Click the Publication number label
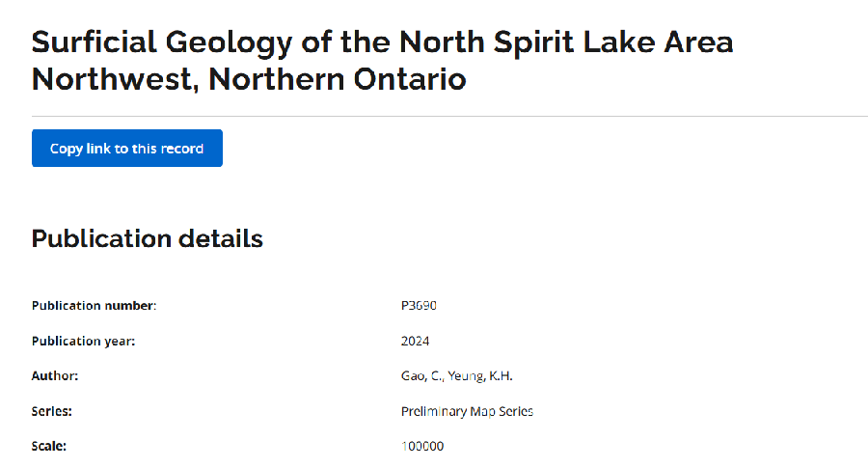Screen dimensions: 868x468 click(x=94, y=306)
